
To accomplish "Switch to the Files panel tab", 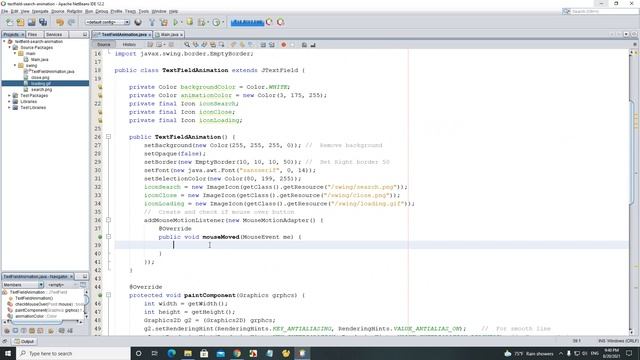I will pos(33,35).
